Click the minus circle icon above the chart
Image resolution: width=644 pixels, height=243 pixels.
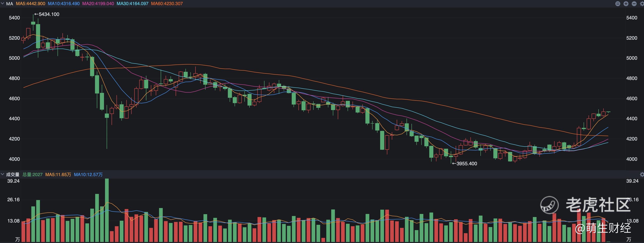pyautogui.click(x=634, y=3)
